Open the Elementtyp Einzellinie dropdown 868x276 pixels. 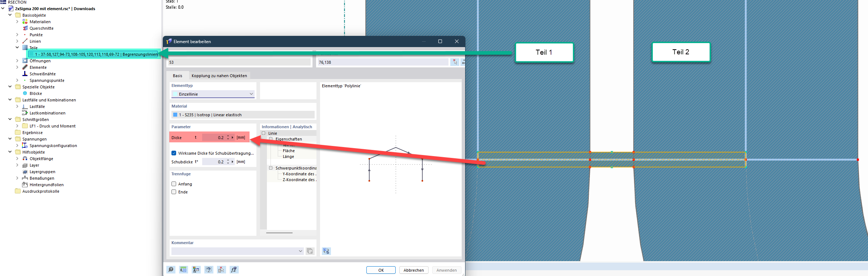213,94
